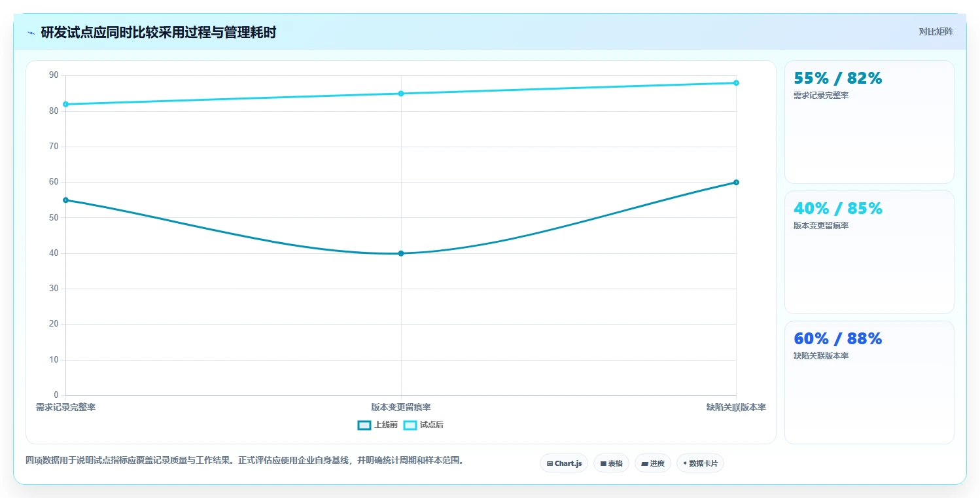Image resolution: width=980 pixels, height=498 pixels.
Task: Click the 上线前 data point at 版本变更留痕率
Action: pyautogui.click(x=401, y=253)
